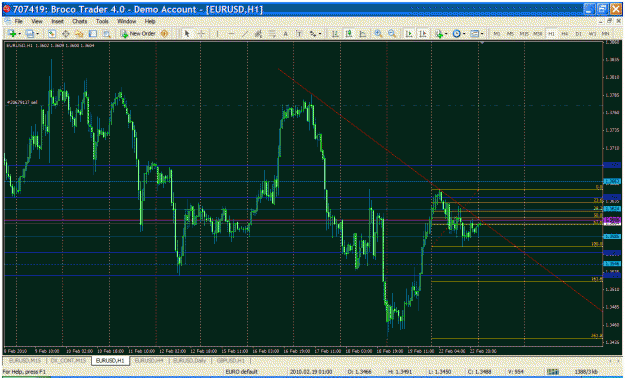Open the Templates dropdown arrow
Image resolution: width=625 pixels, height=378 pixels.
(482, 34)
